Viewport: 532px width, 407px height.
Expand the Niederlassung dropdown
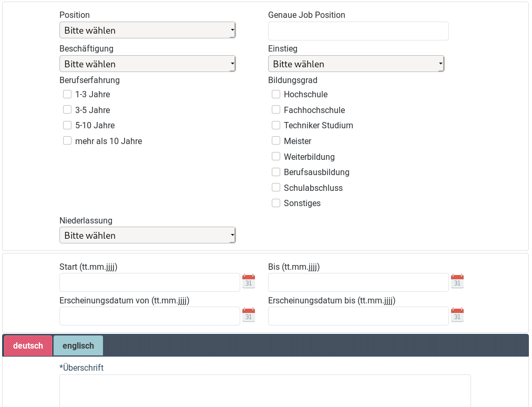click(x=147, y=236)
